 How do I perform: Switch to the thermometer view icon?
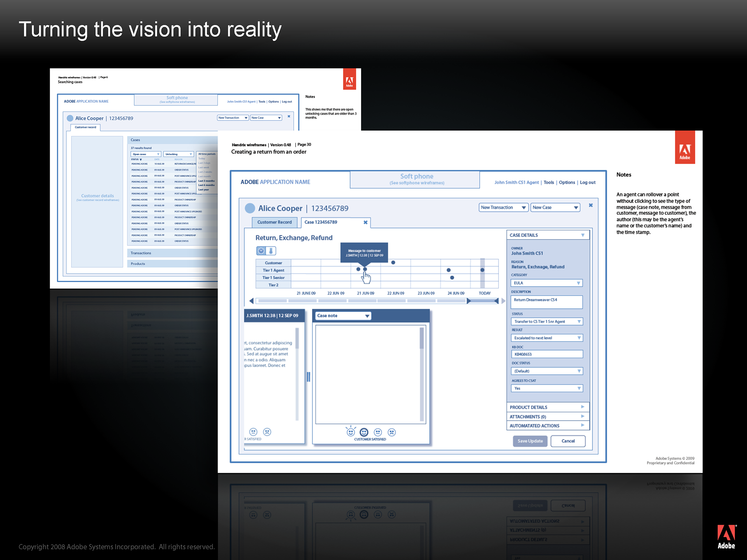271,251
